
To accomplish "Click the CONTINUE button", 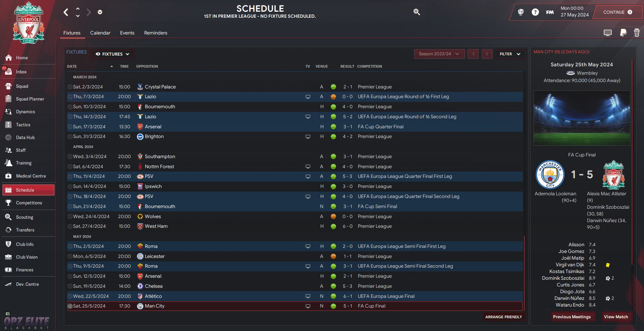I will [x=618, y=12].
